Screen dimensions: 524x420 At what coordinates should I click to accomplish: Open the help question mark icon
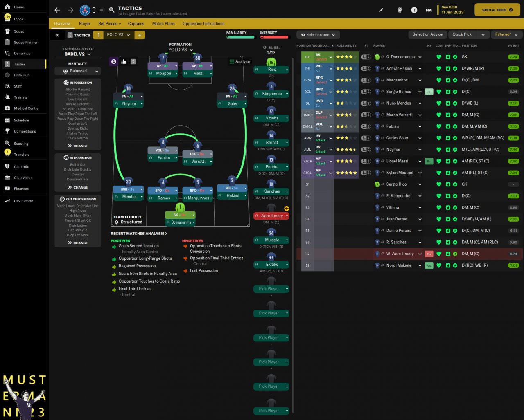(414, 10)
